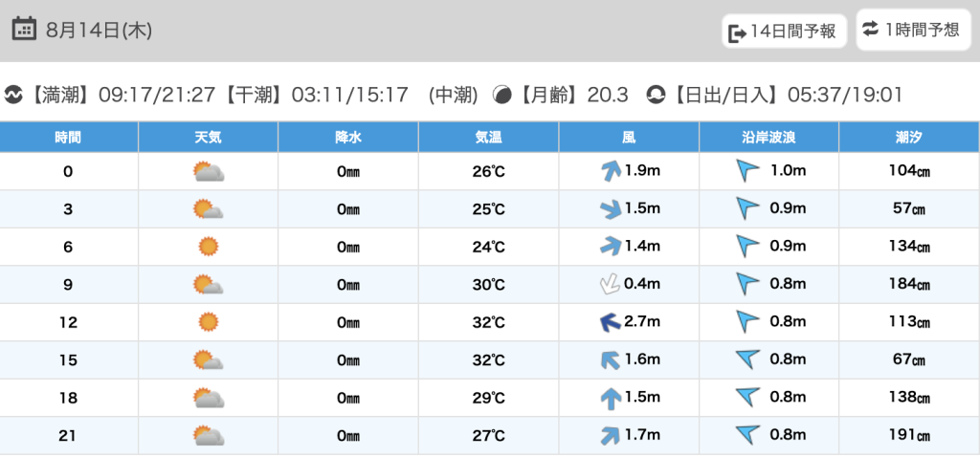Click the coastal wave arrow at 21時
Image resolution: width=980 pixels, height=457 pixels.
(x=747, y=435)
